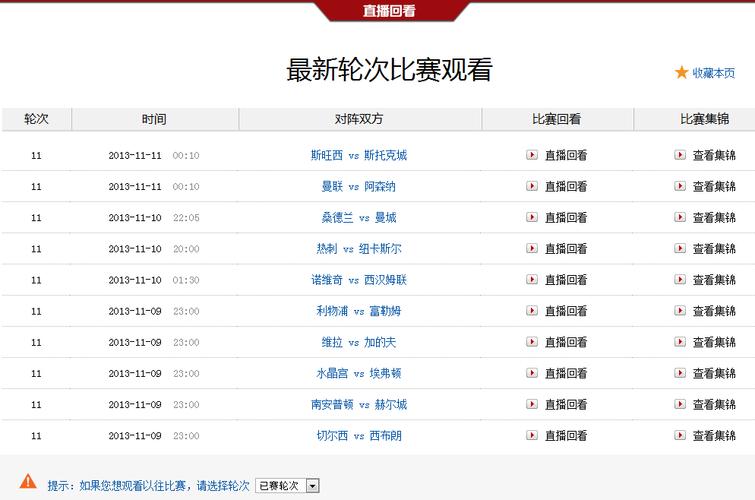Click replay play icon for 桑德兰 vs 曼城
This screenshot has width=755, height=500.
tap(532, 217)
